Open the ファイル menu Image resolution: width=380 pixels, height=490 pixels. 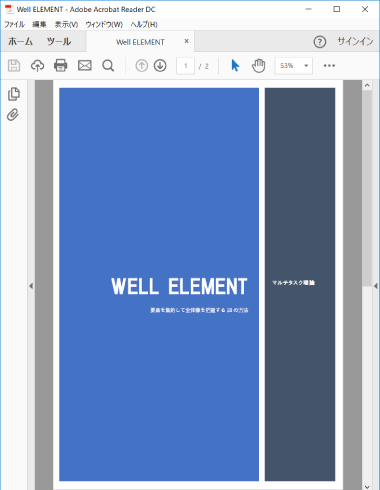[14, 24]
